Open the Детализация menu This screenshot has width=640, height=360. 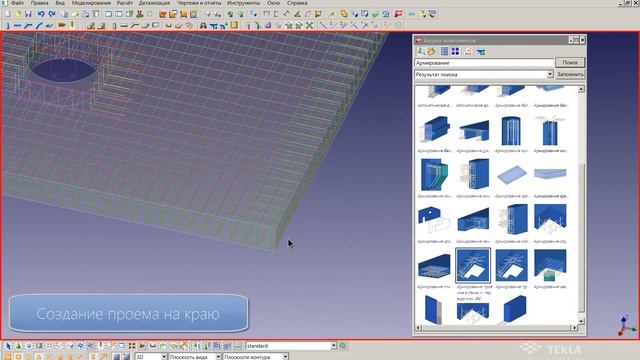coord(154,3)
